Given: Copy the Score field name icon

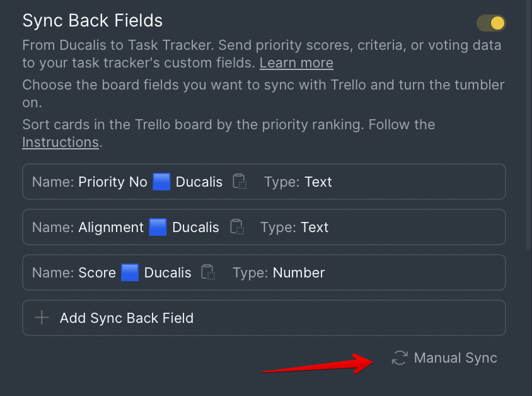Looking at the screenshot, I should [x=208, y=272].
